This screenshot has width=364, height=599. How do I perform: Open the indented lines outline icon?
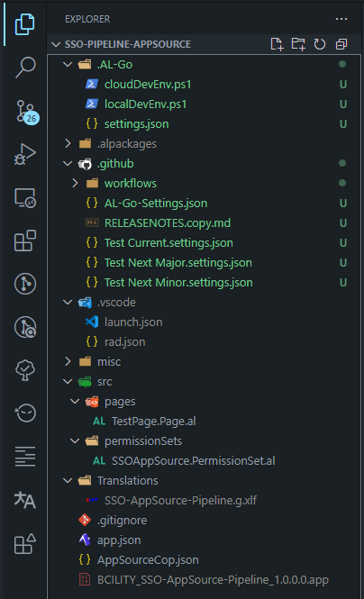click(x=25, y=456)
